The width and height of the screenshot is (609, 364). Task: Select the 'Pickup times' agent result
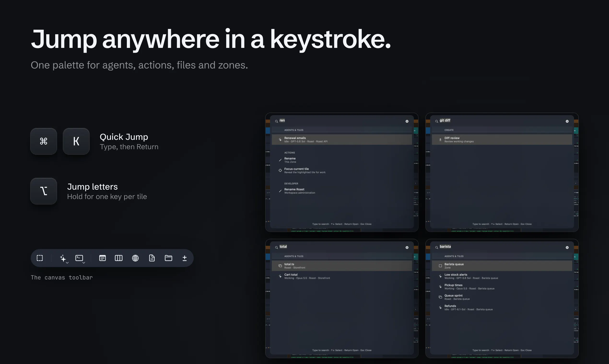coord(502,287)
